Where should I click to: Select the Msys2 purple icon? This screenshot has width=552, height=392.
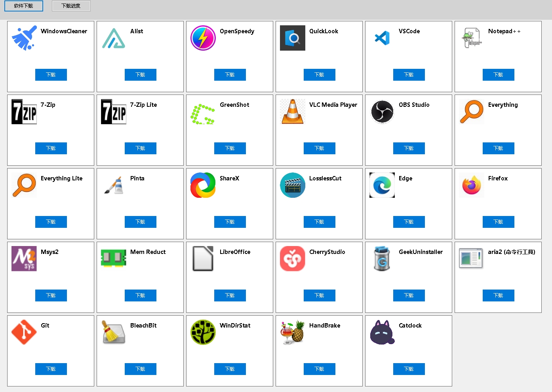(24, 259)
